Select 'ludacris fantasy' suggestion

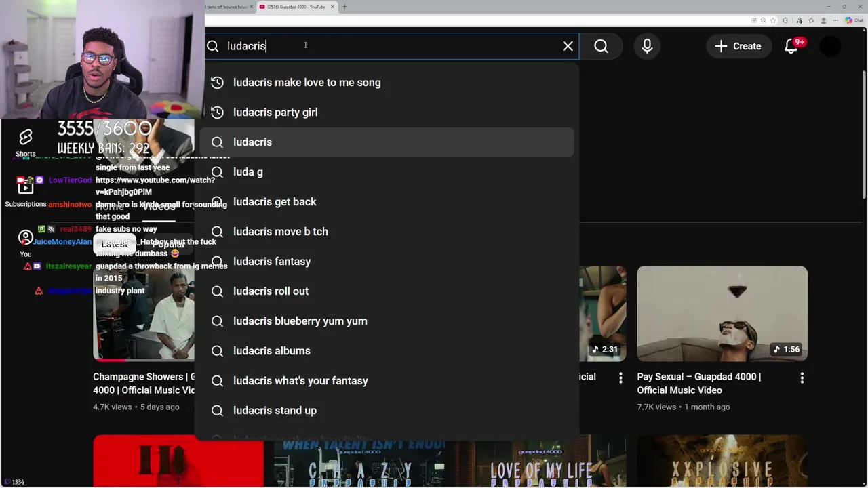point(387,262)
